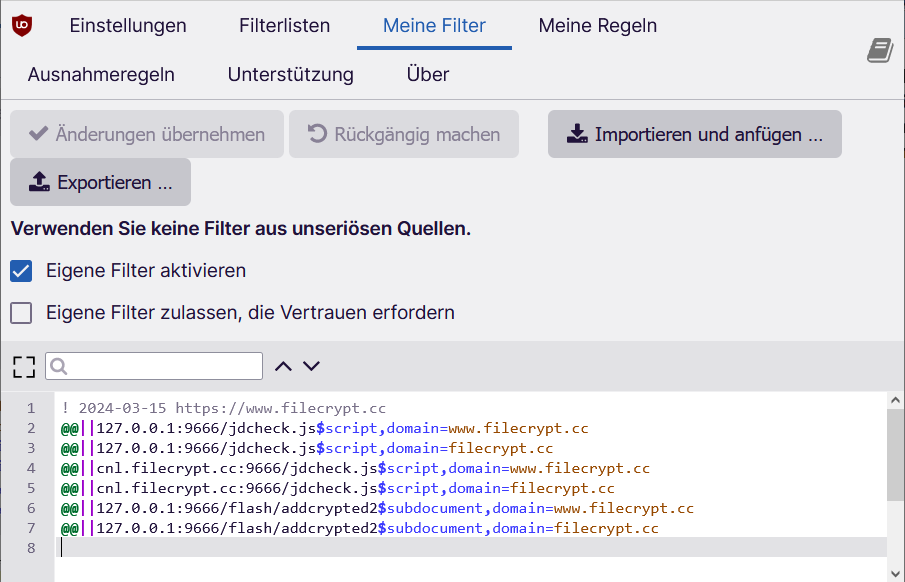
Task: Switch to the Einstellungen tab
Action: (128, 26)
